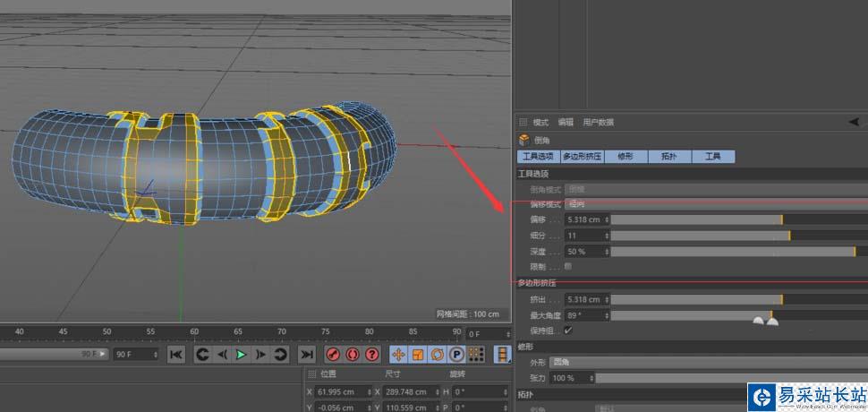Jump to the animation end frame
Screen dimensions: 868x412
[x=307, y=354]
